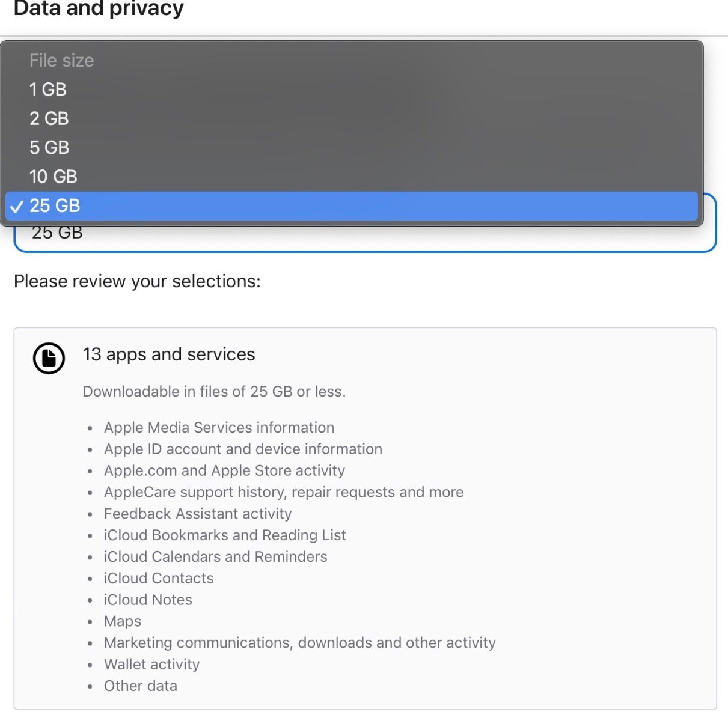Screen dimensions: 728x721
Task: Select the 1 GB file size option
Action: tap(352, 90)
